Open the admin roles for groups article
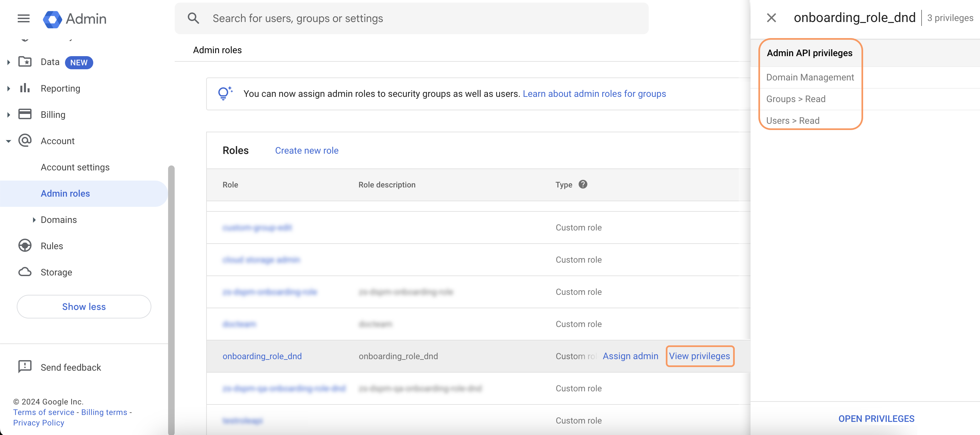980x435 pixels. pos(595,93)
